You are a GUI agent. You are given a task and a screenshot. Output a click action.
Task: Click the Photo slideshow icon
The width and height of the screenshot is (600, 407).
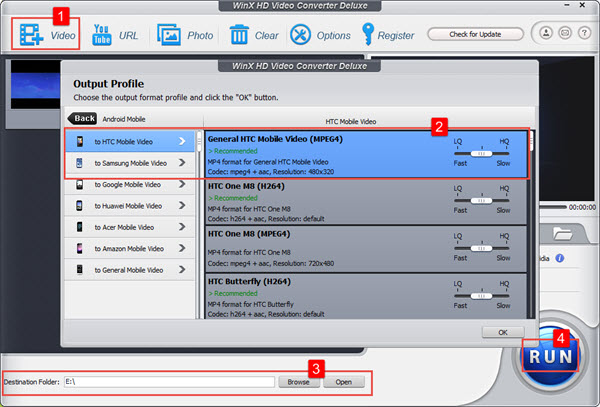click(169, 35)
